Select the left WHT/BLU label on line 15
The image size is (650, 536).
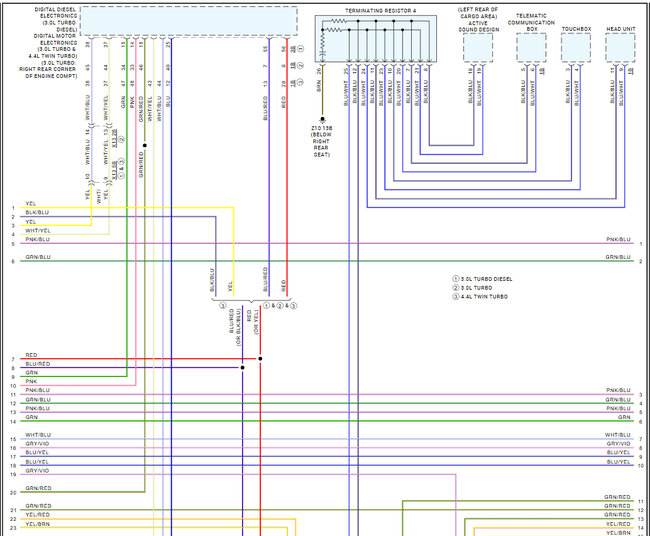click(38, 435)
